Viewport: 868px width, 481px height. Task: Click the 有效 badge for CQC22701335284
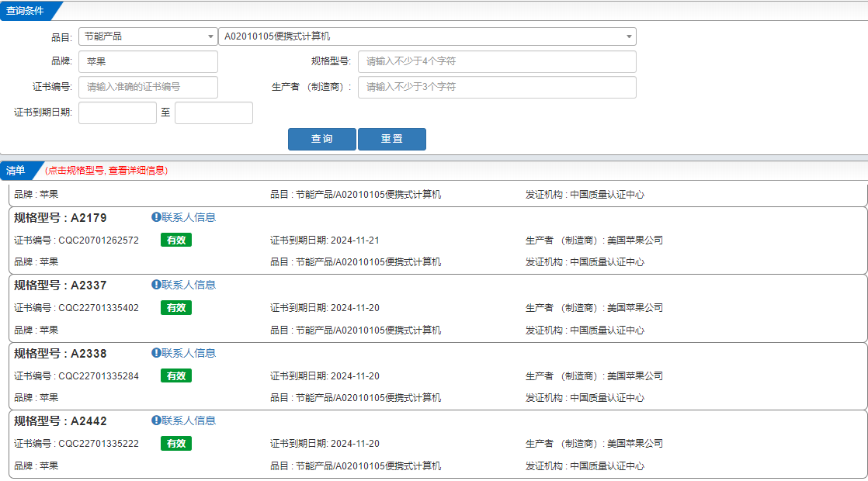pos(176,376)
